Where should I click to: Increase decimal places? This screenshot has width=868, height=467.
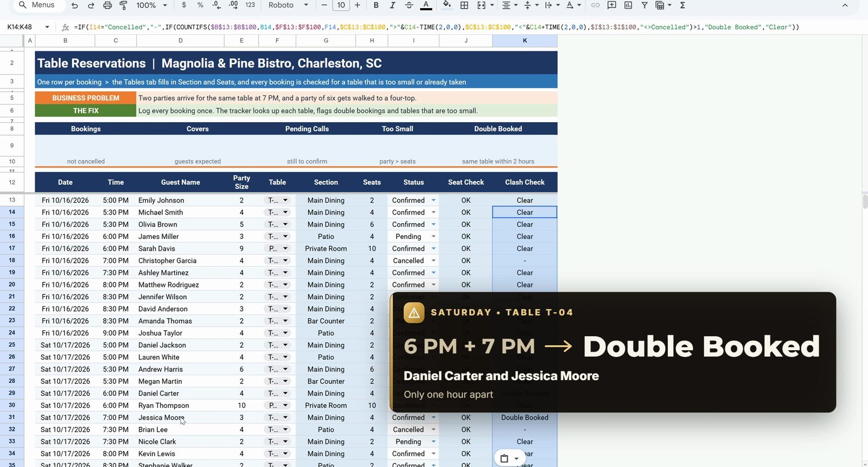click(233, 5)
